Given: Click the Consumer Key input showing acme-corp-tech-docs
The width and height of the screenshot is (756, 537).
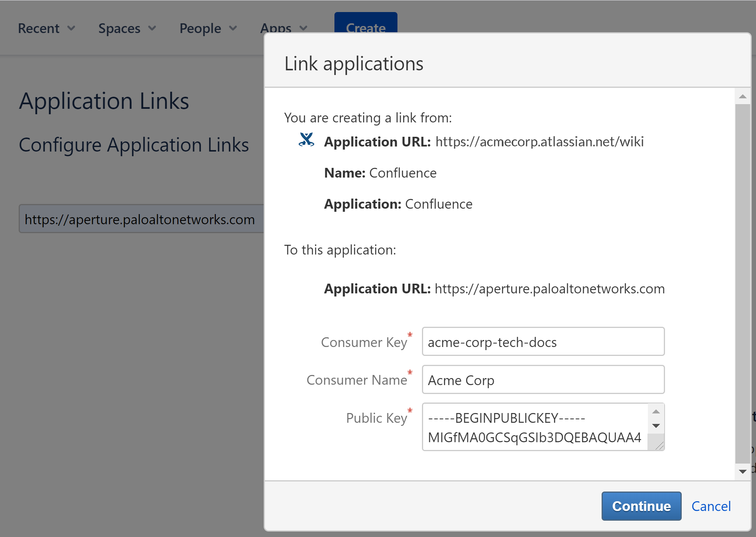Looking at the screenshot, I should (x=542, y=342).
